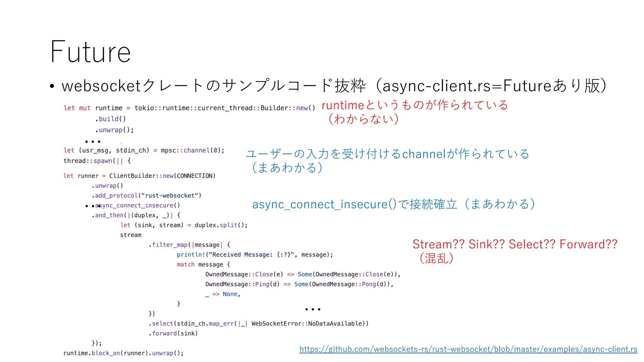The width and height of the screenshot is (644, 362).
Task: Click the '.async_connect_insecure()' code line
Action: [136, 206]
